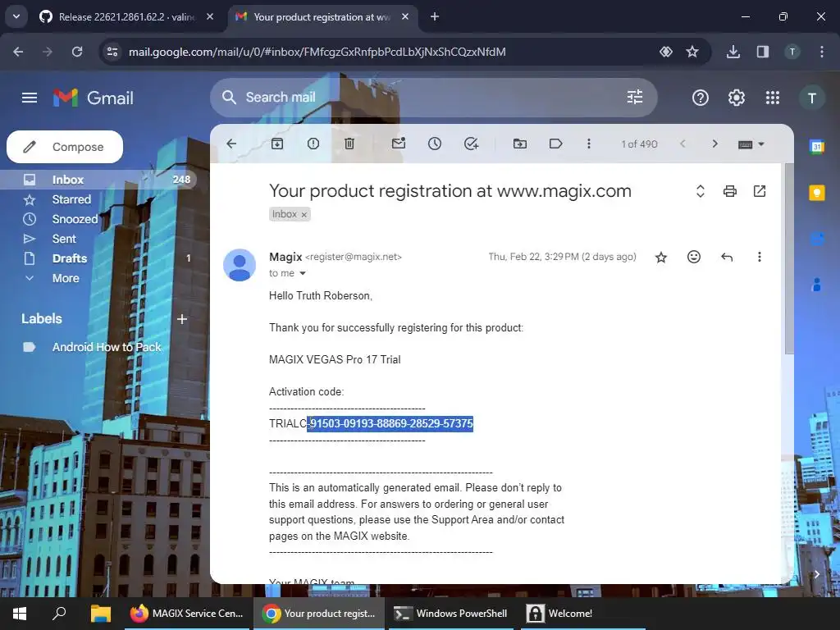Open Gmail main menu hamburger icon
Screen dimensions: 840x630
pyautogui.click(x=30, y=98)
